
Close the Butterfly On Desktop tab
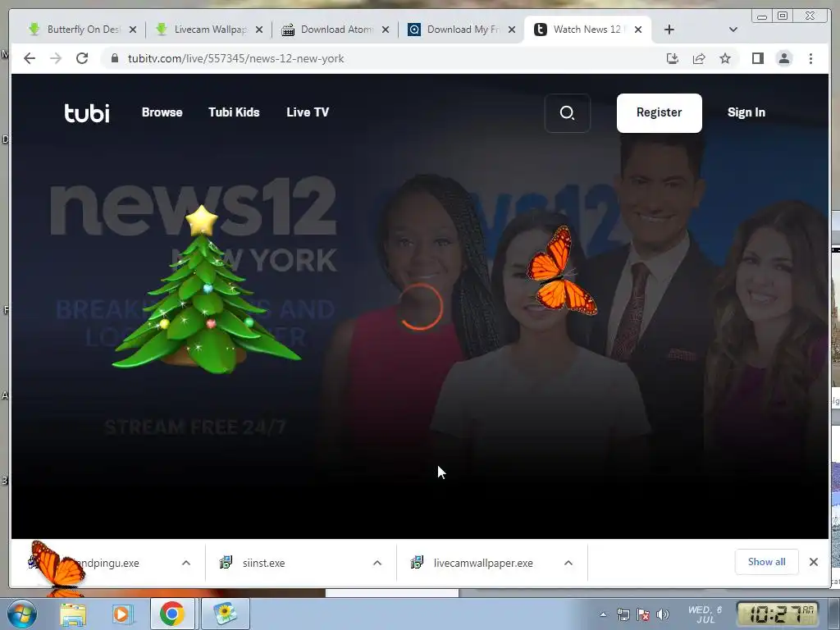click(133, 30)
